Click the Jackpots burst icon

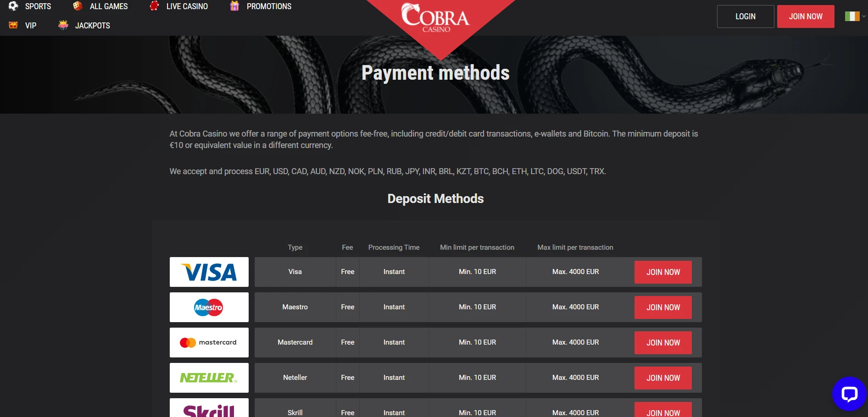[x=63, y=25]
